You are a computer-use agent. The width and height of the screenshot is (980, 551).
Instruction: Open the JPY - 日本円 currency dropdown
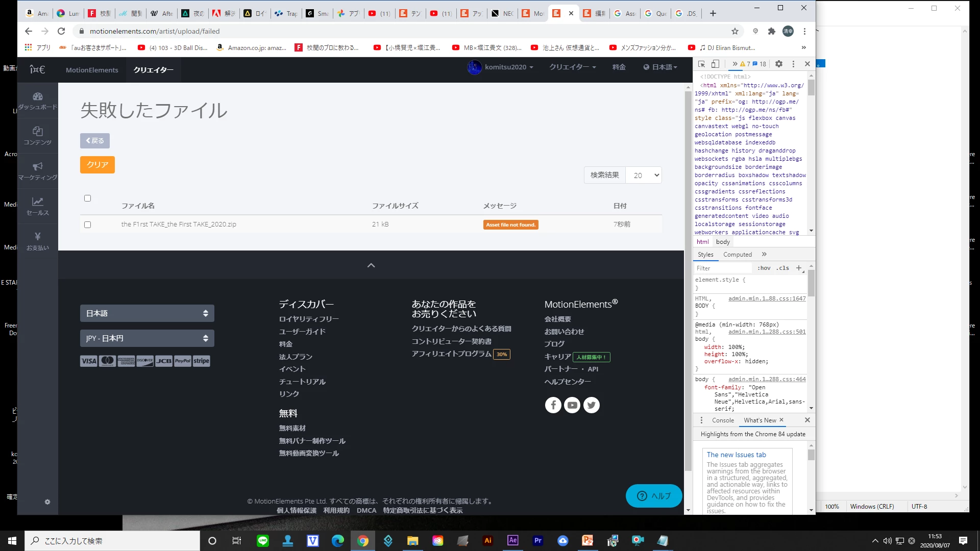(147, 338)
